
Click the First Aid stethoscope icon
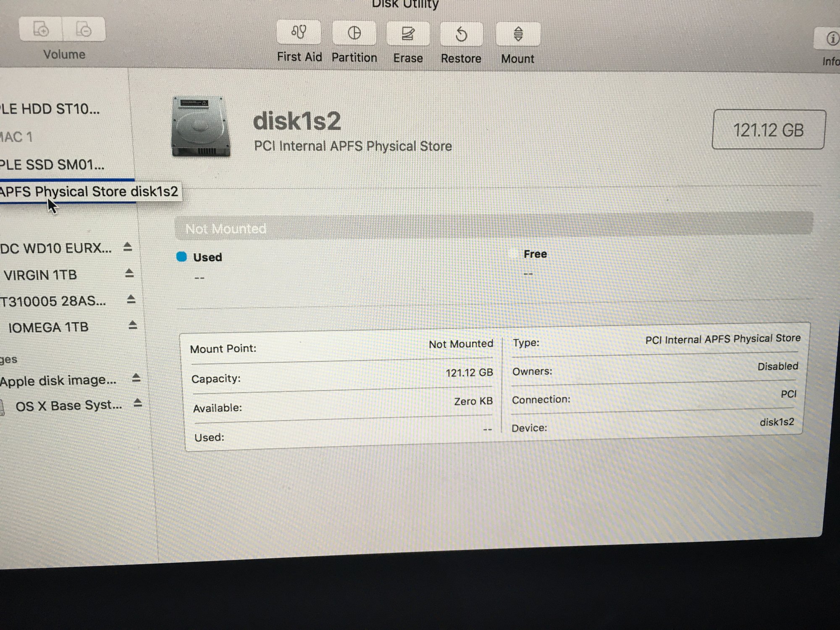299,32
